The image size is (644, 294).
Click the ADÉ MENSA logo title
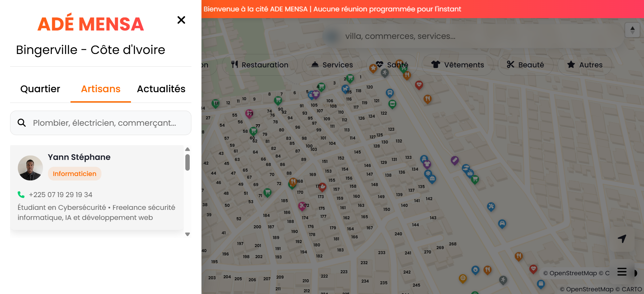coord(91,24)
